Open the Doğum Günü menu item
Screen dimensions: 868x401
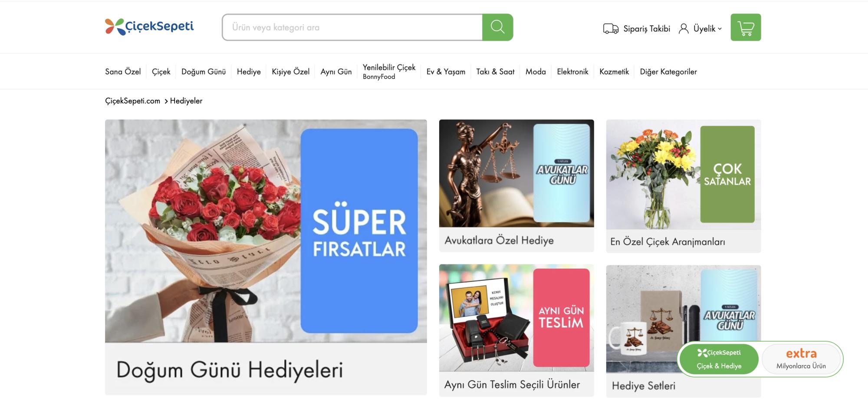(x=204, y=72)
